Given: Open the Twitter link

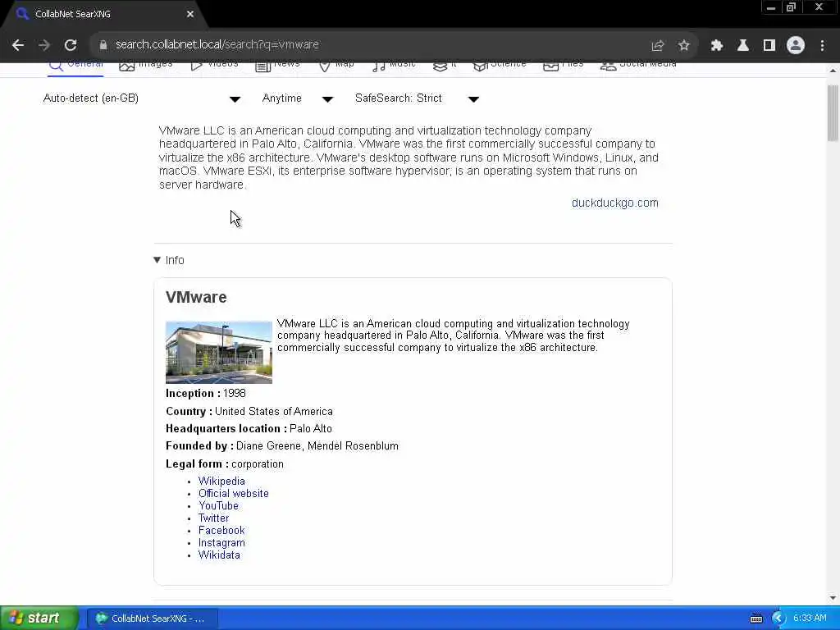Looking at the screenshot, I should (214, 518).
